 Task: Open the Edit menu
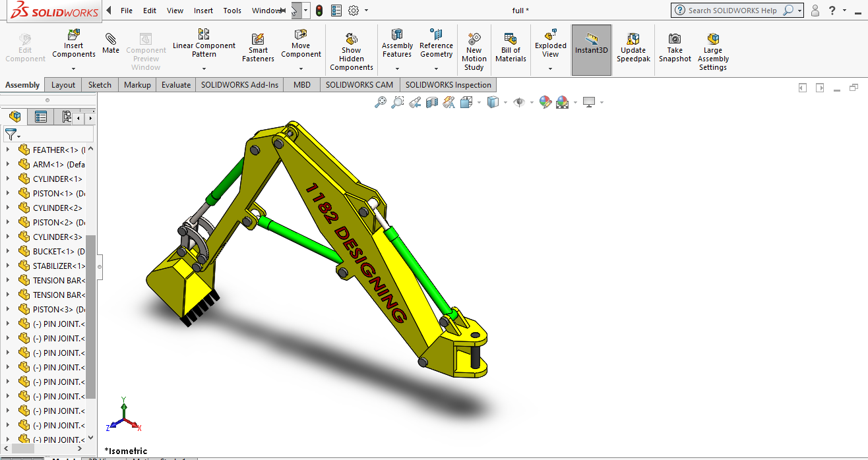[150, 11]
